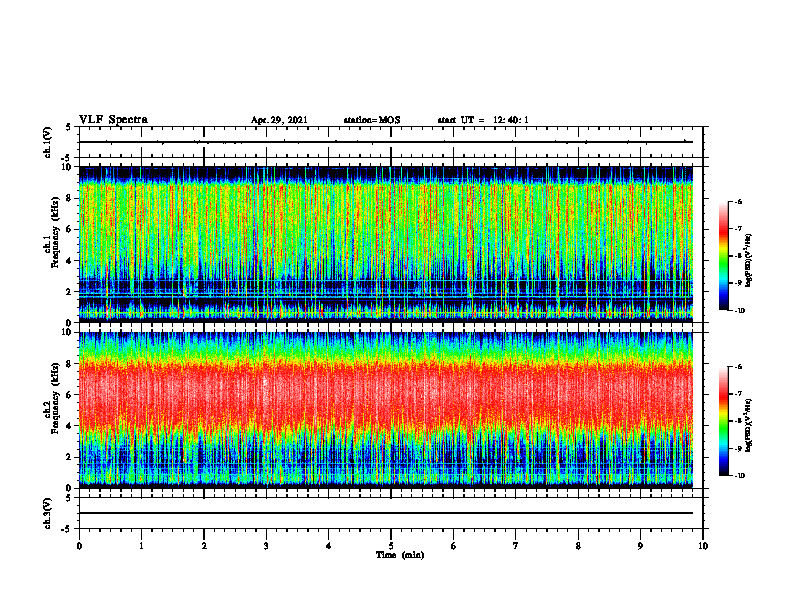Click time-axis tick label "1"

tap(141, 546)
